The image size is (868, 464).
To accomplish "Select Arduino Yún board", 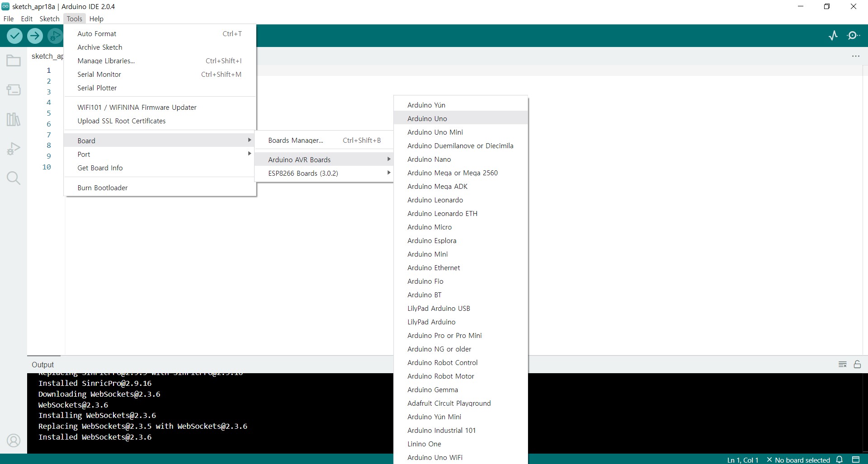I will click(461, 105).
